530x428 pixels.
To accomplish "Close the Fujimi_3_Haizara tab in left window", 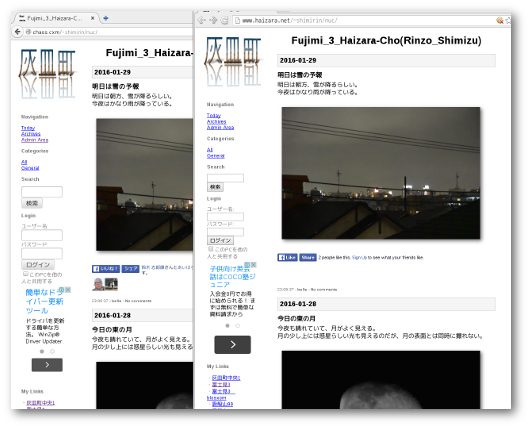I will pos(93,18).
